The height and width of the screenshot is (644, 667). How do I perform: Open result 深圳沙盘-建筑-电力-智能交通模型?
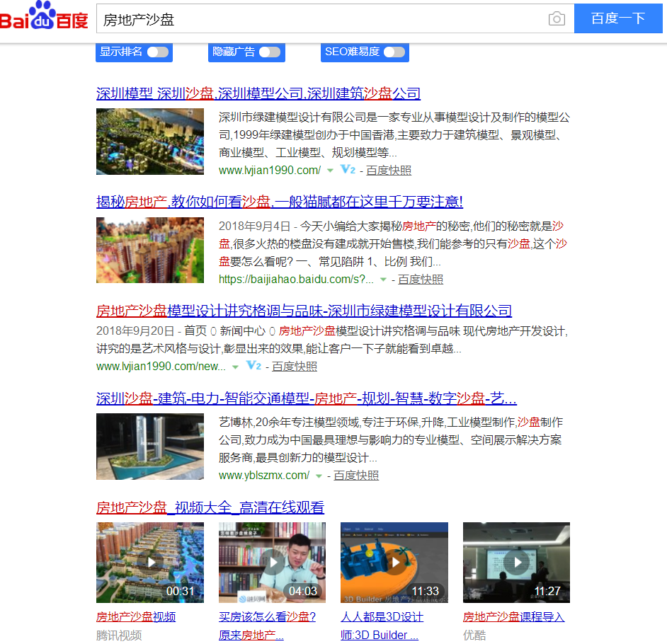(307, 398)
